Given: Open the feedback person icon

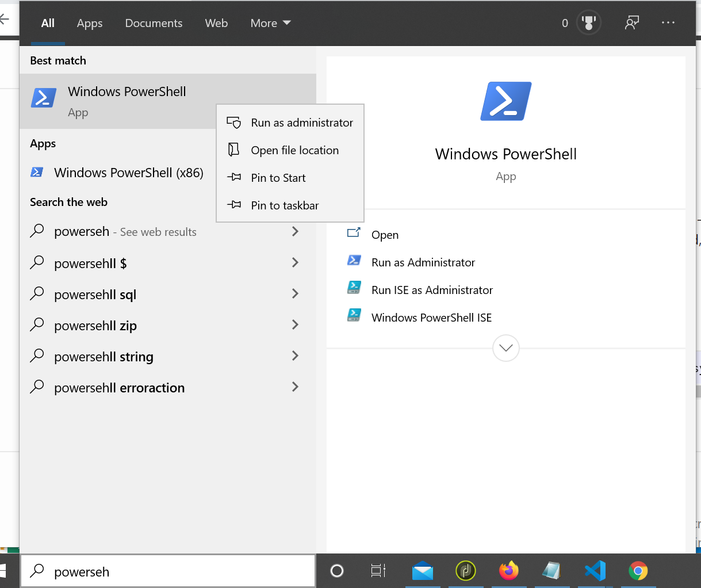Looking at the screenshot, I should pyautogui.click(x=631, y=23).
